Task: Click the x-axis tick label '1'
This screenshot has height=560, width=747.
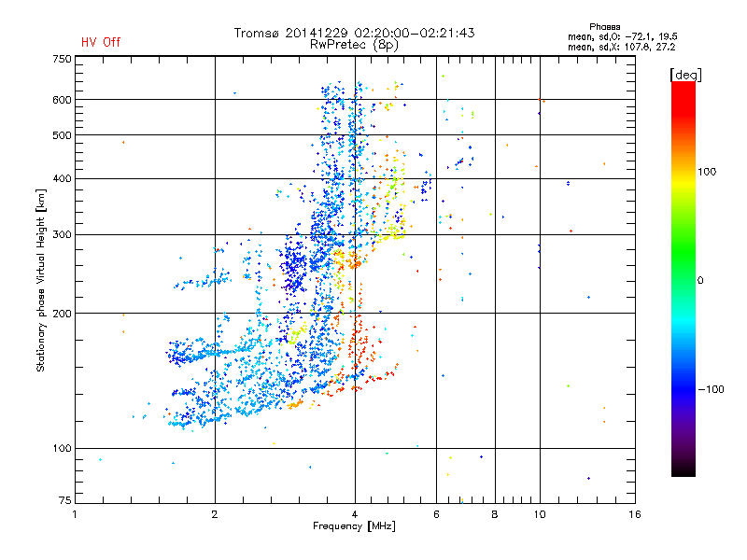Action: [75, 514]
